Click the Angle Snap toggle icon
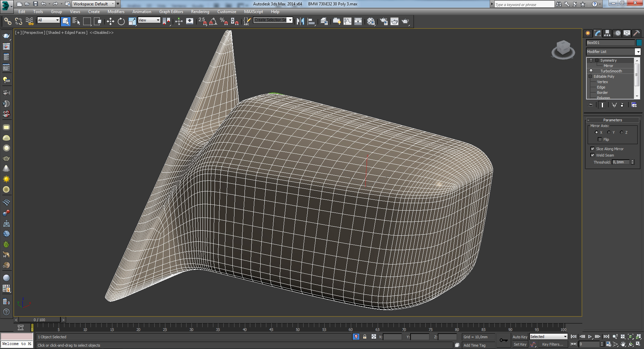The image size is (644, 349). coord(213,21)
